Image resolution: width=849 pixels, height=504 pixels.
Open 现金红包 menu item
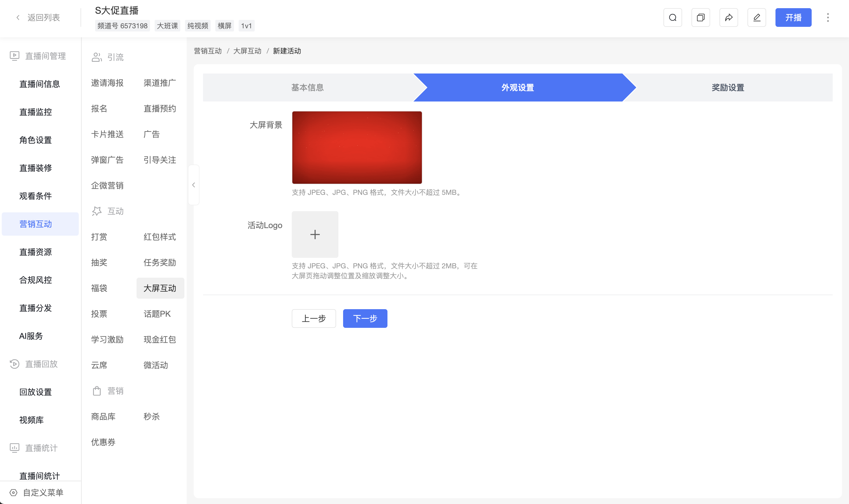[160, 339]
